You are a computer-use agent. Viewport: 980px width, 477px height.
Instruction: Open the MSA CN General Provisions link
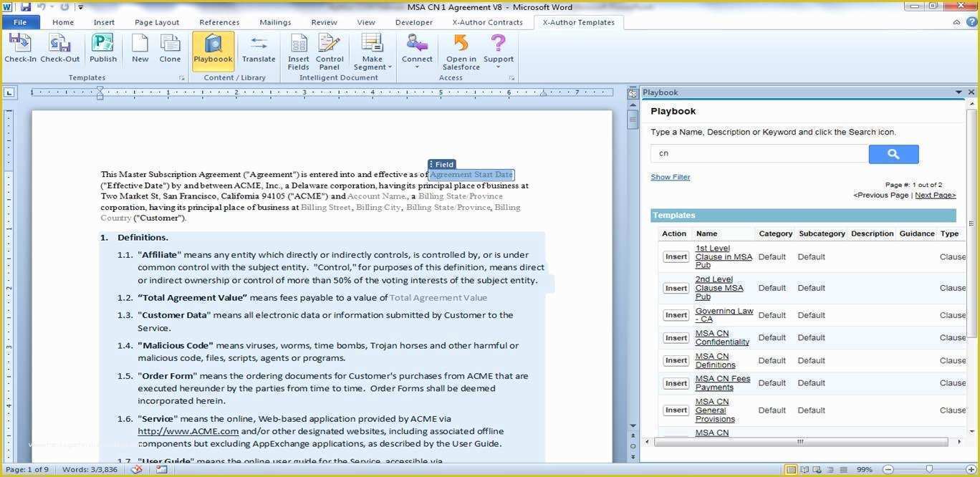[x=715, y=410]
